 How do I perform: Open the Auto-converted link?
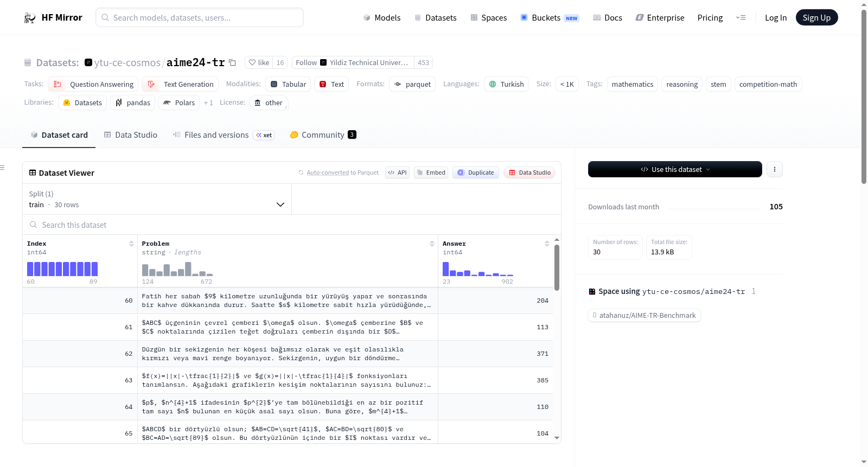point(328,172)
